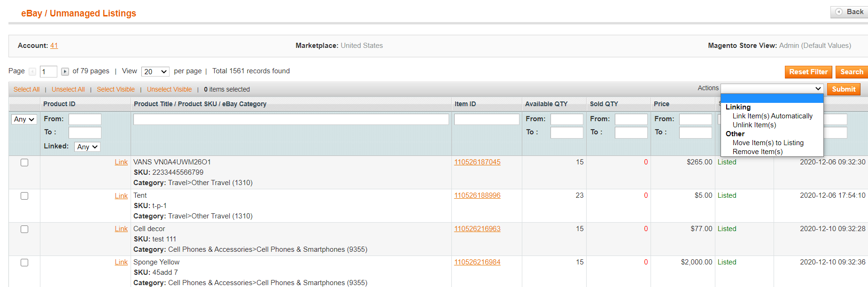Focus the page number input field
The image size is (868, 287).
tap(48, 71)
